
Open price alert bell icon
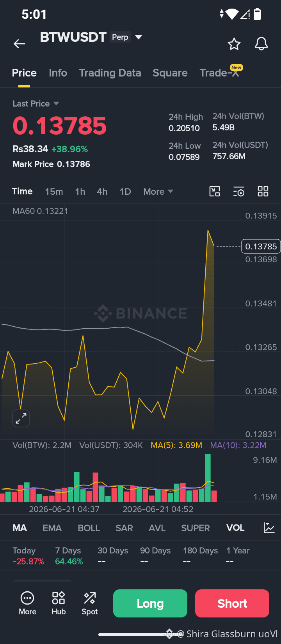coord(261,44)
